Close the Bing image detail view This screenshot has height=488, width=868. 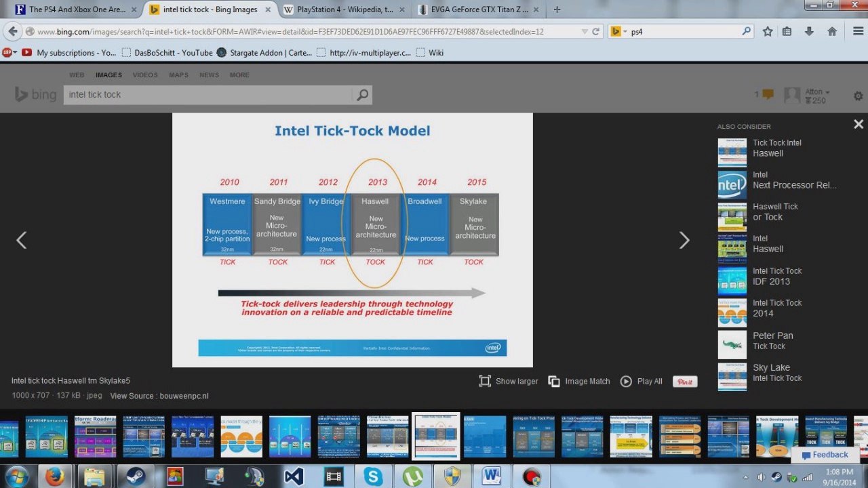tap(859, 124)
